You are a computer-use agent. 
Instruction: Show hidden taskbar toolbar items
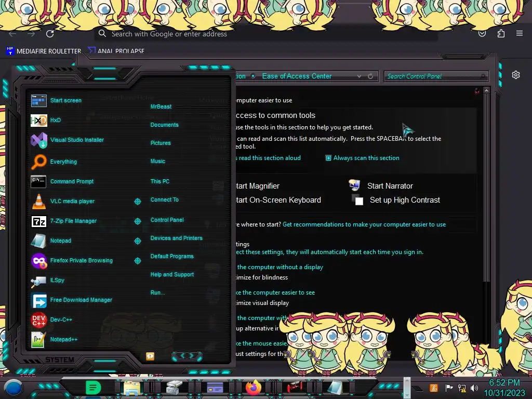pos(407,387)
